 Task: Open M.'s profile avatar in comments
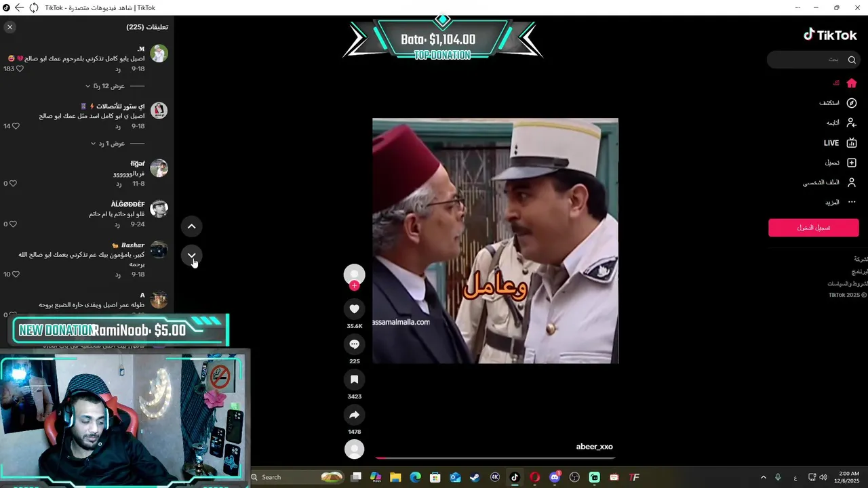pos(159,54)
